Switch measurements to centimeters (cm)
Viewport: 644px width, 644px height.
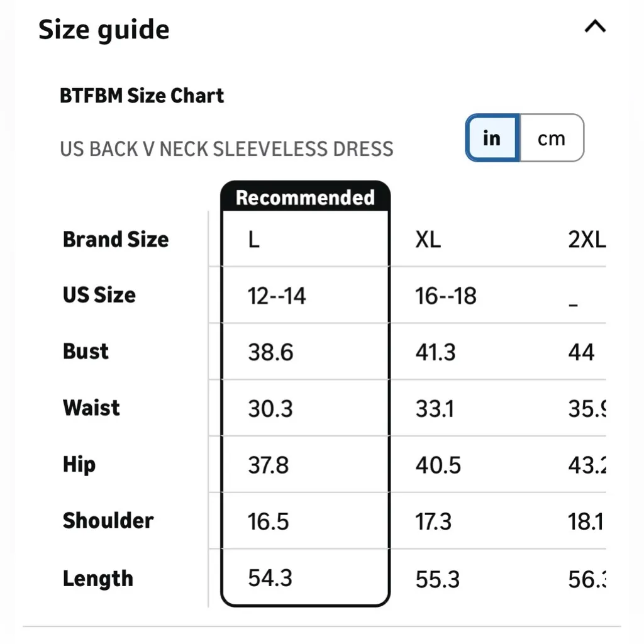(x=551, y=138)
